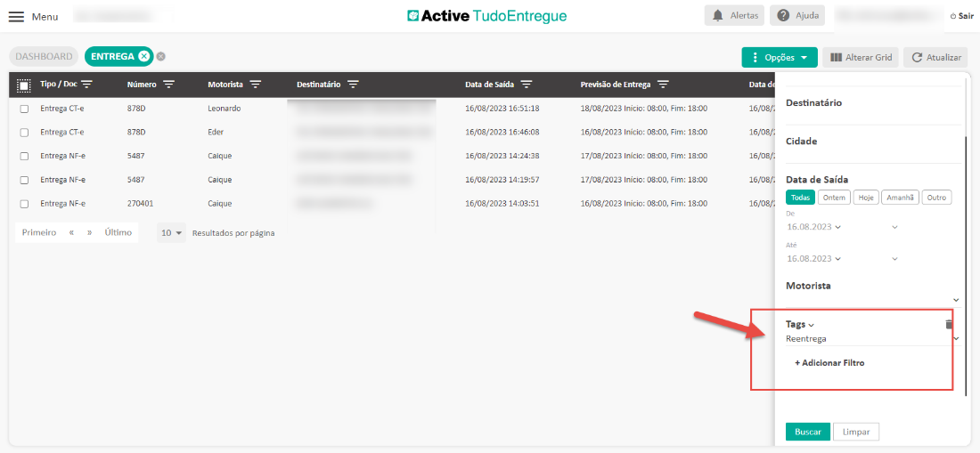Screen dimensions: 980x453
Task: Open the hamburger Menu icon
Action: pyautogui.click(x=16, y=17)
